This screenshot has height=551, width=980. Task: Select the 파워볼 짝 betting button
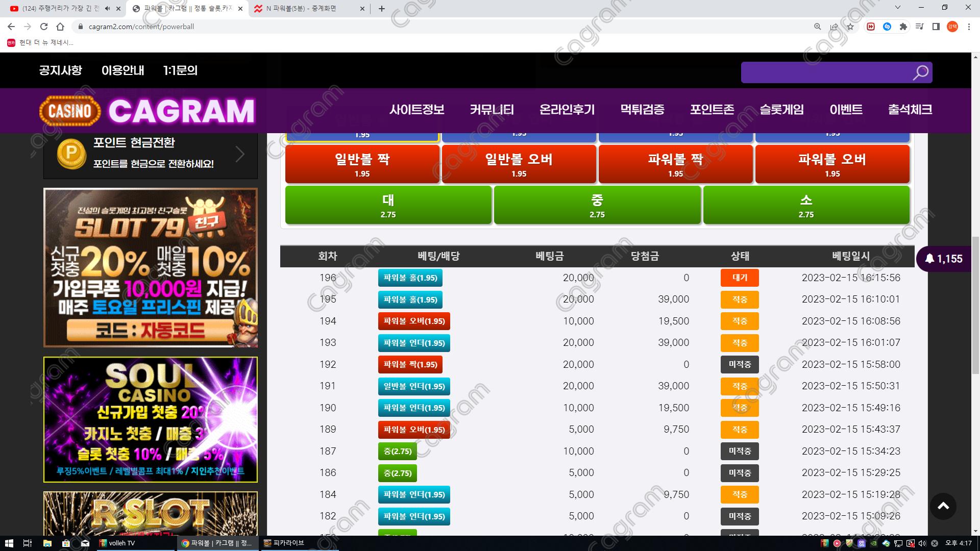point(675,164)
